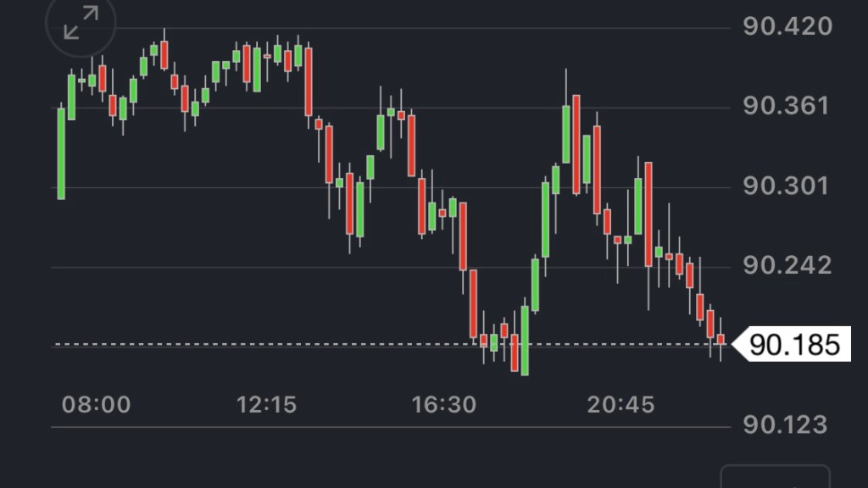Expand the chart to fullscreen
The width and height of the screenshot is (868, 488).
pyautogui.click(x=81, y=23)
